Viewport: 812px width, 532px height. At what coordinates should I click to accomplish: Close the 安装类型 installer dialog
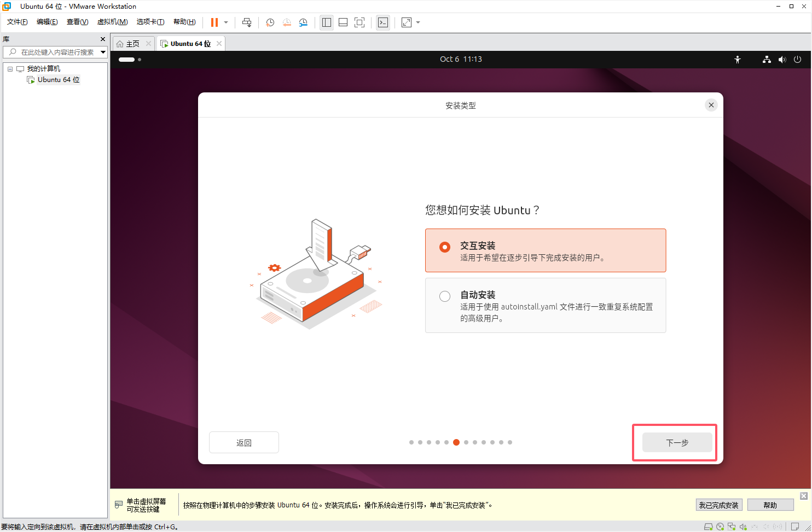[711, 105]
